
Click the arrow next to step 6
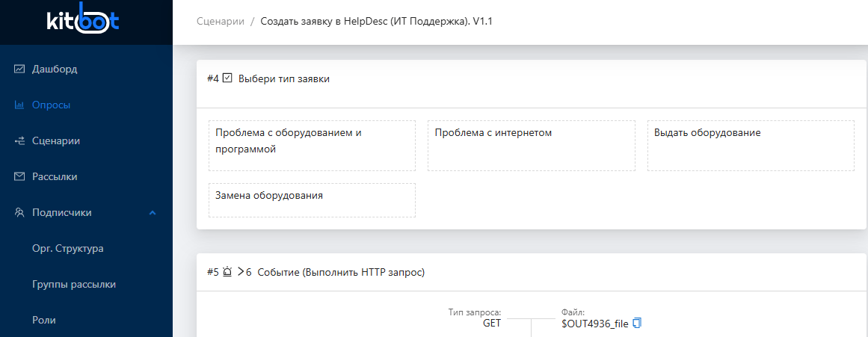241,272
